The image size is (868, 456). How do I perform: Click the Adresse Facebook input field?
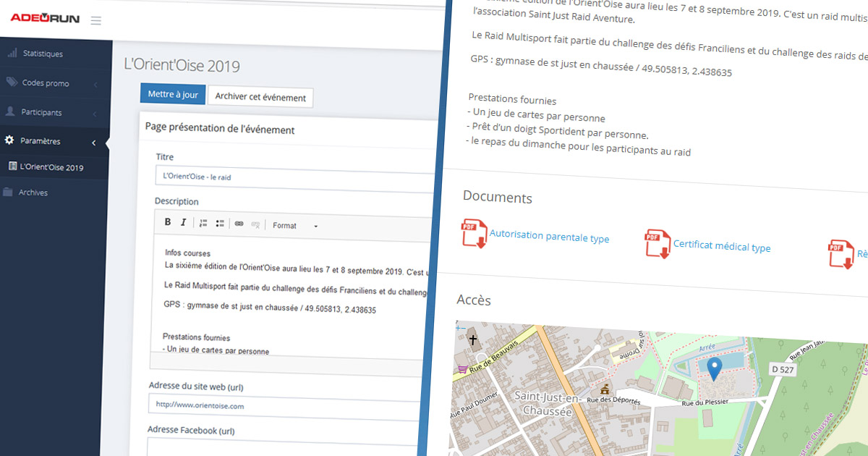coord(284,447)
